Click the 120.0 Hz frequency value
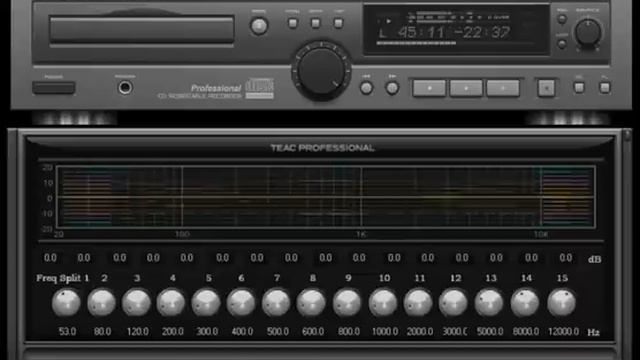This screenshot has width=640, height=360. [x=138, y=331]
